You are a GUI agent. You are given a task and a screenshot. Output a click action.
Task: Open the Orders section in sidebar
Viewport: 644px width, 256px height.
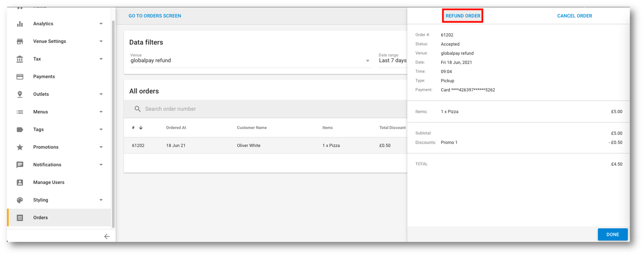click(x=41, y=218)
